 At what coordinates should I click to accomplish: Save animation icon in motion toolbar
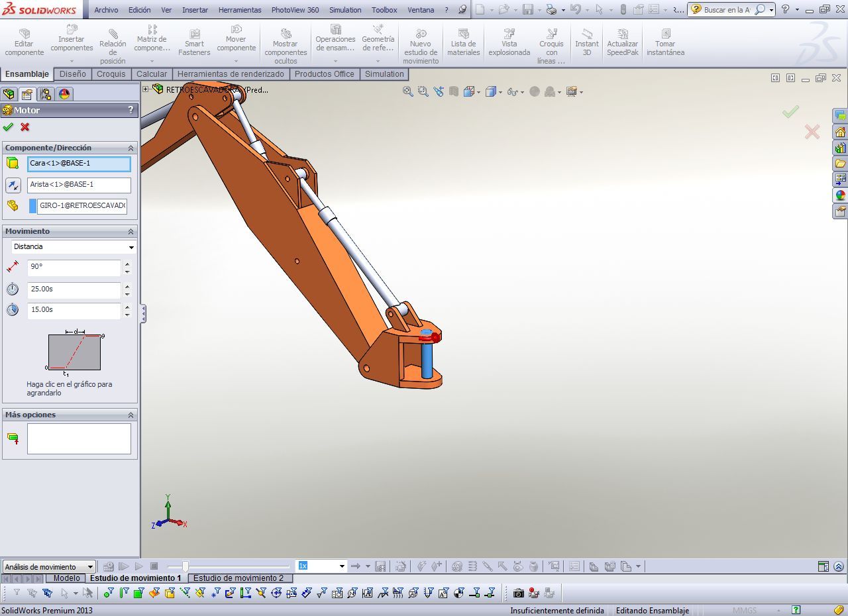click(x=380, y=566)
